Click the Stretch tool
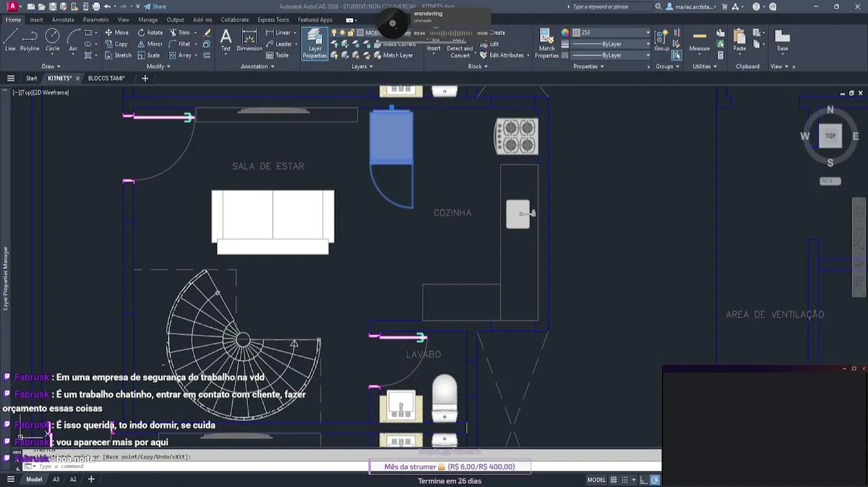This screenshot has width=868, height=487. tap(118, 55)
